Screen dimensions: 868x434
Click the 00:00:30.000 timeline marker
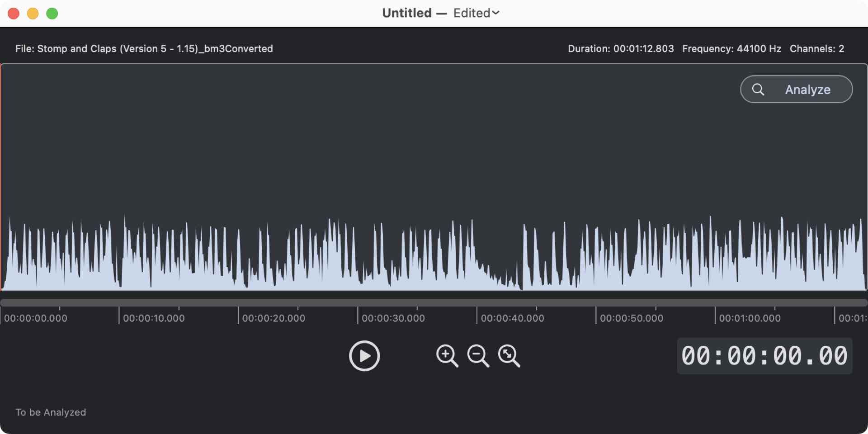click(x=393, y=318)
